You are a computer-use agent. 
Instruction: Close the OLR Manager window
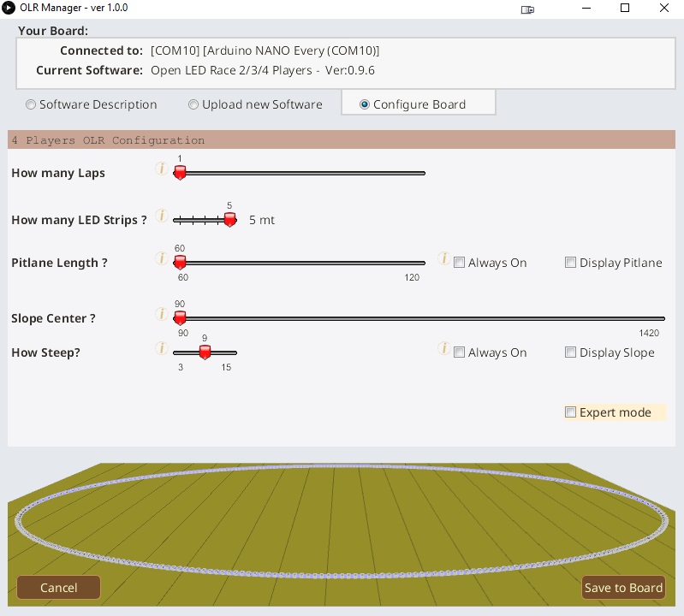tap(664, 8)
